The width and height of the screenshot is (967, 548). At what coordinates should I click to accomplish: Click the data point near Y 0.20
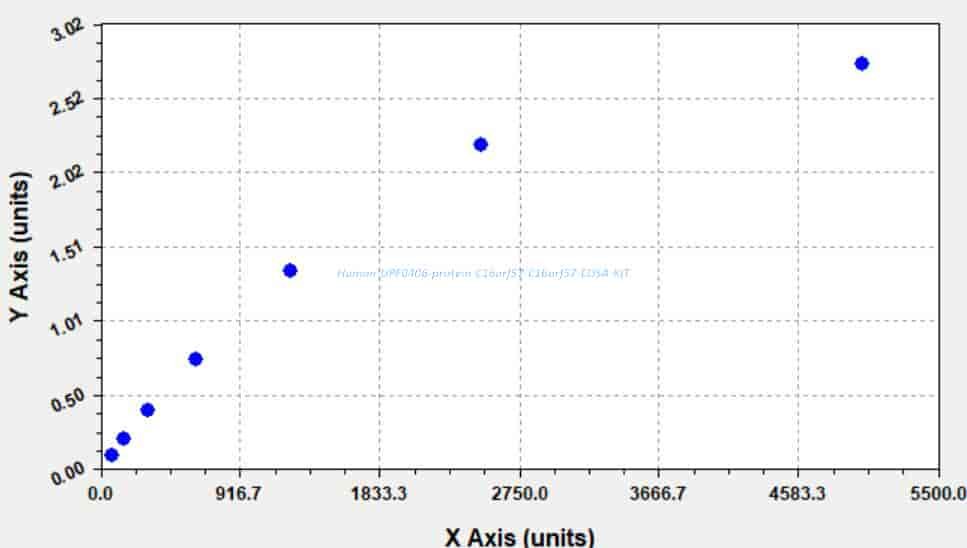(x=123, y=439)
